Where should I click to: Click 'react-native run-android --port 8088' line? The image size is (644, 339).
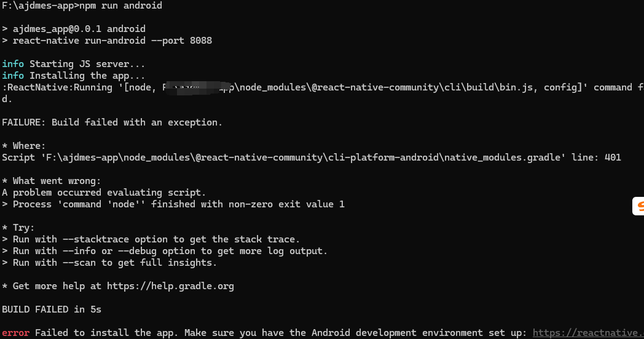pyautogui.click(x=107, y=41)
